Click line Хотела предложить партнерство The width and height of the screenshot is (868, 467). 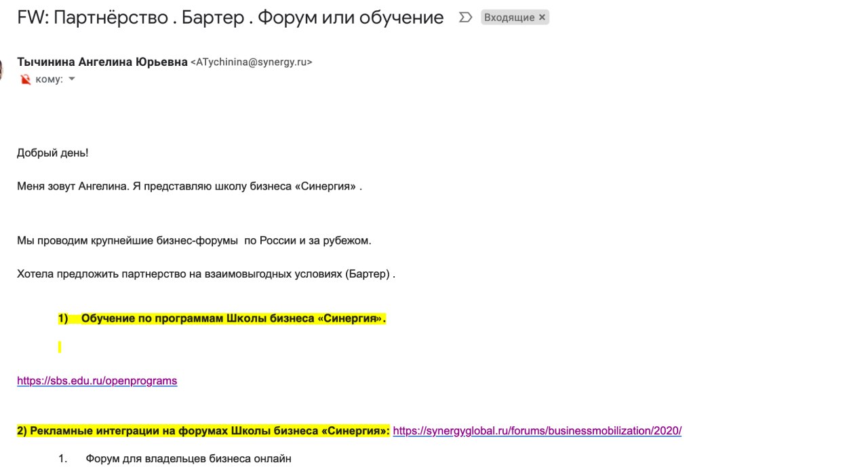click(206, 274)
